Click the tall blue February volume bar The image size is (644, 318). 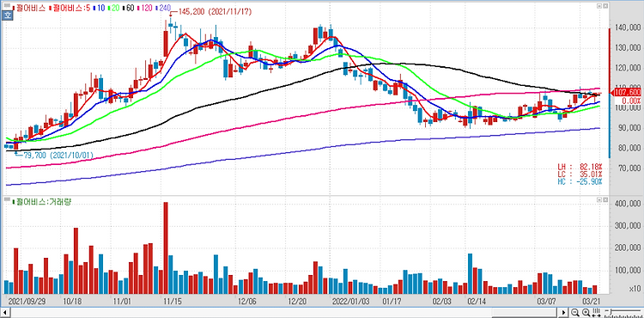(471, 273)
